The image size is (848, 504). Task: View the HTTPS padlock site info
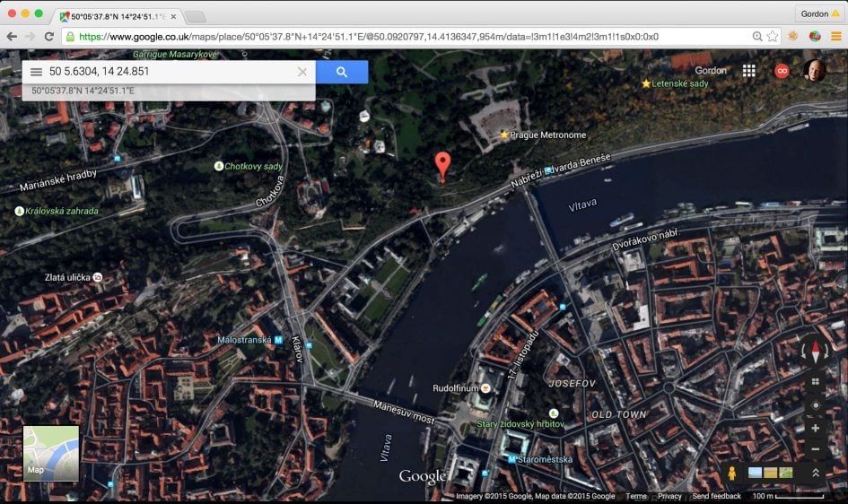(70, 37)
